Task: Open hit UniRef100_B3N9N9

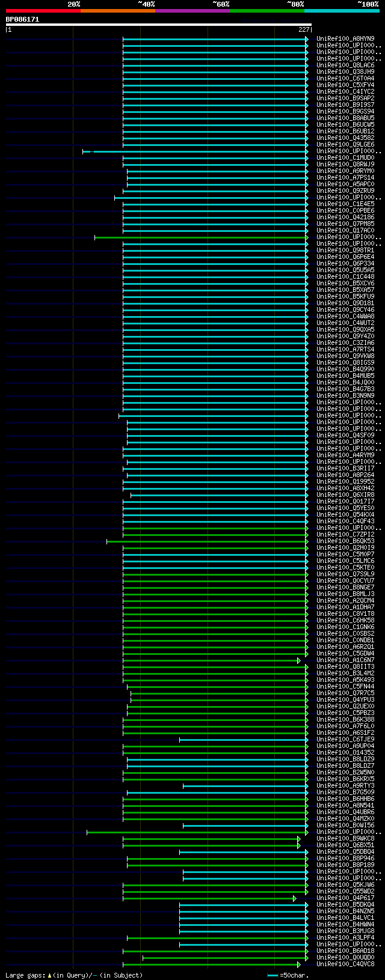Action: tap(345, 395)
